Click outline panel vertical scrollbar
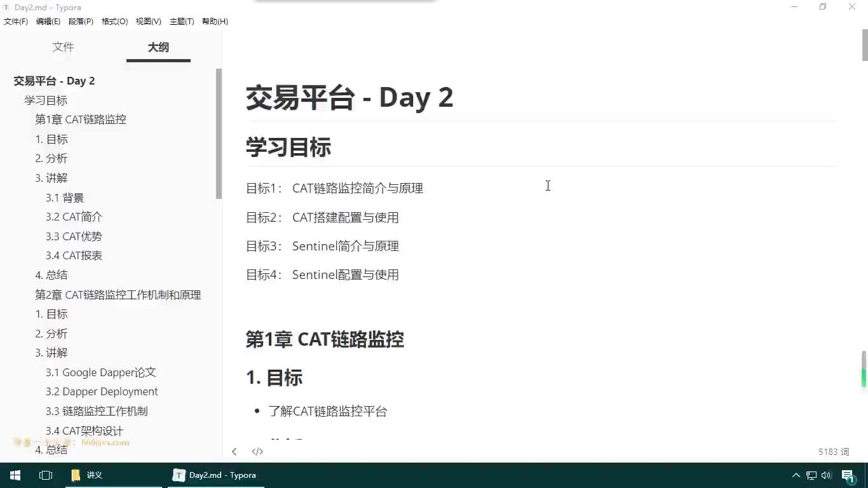 tap(219, 133)
